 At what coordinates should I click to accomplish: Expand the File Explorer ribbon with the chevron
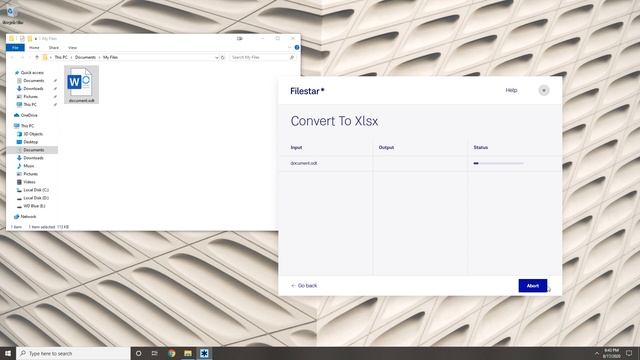point(290,48)
